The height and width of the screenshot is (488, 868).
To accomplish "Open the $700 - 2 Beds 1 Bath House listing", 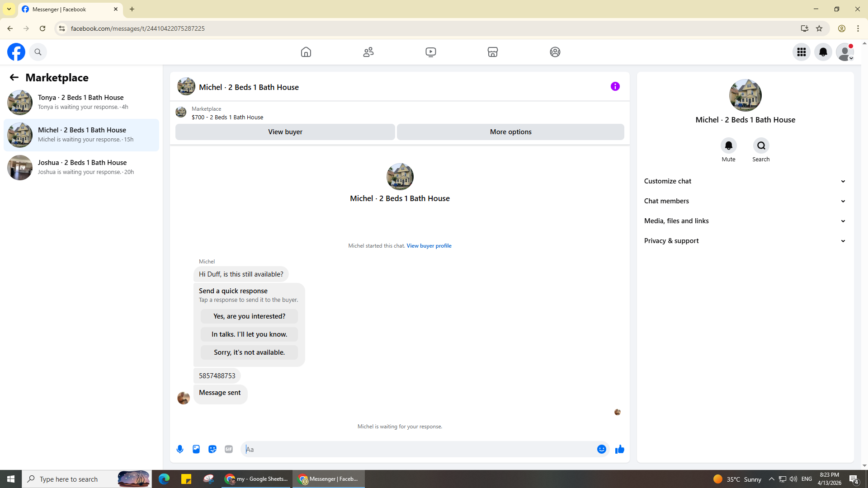I will [227, 117].
